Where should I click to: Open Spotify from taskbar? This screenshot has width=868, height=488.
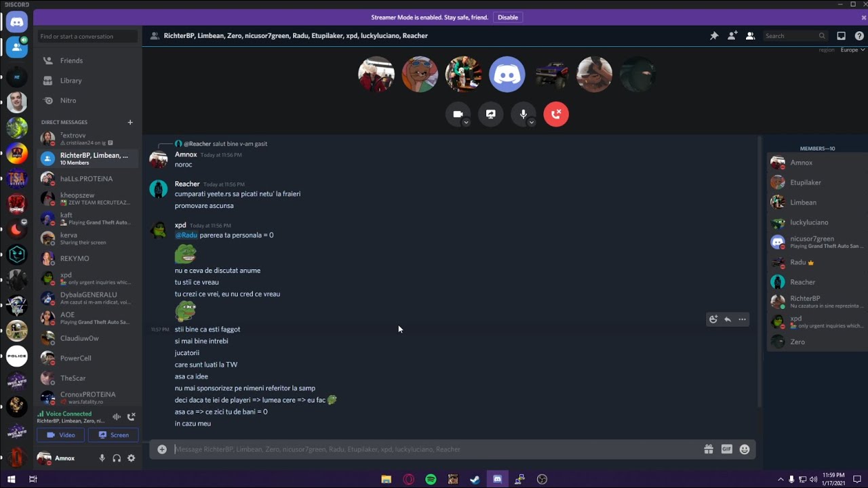431,479
